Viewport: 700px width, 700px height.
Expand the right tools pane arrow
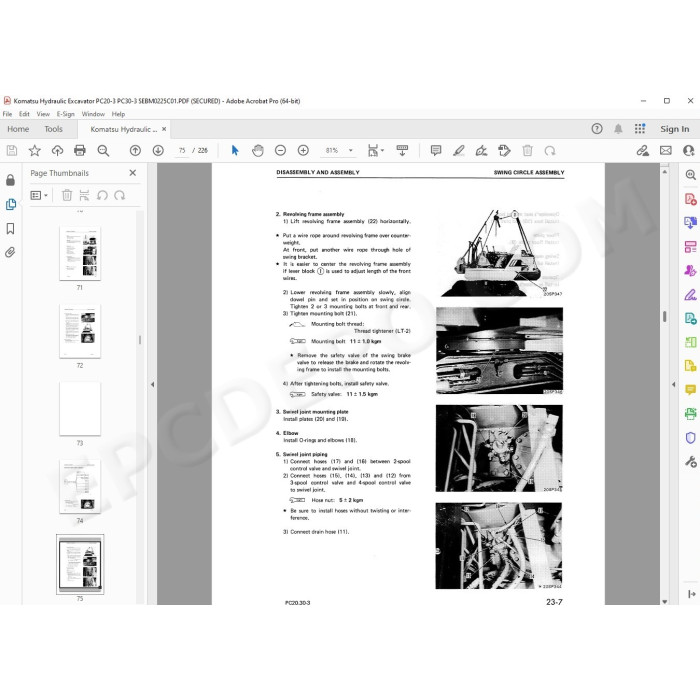(674, 384)
